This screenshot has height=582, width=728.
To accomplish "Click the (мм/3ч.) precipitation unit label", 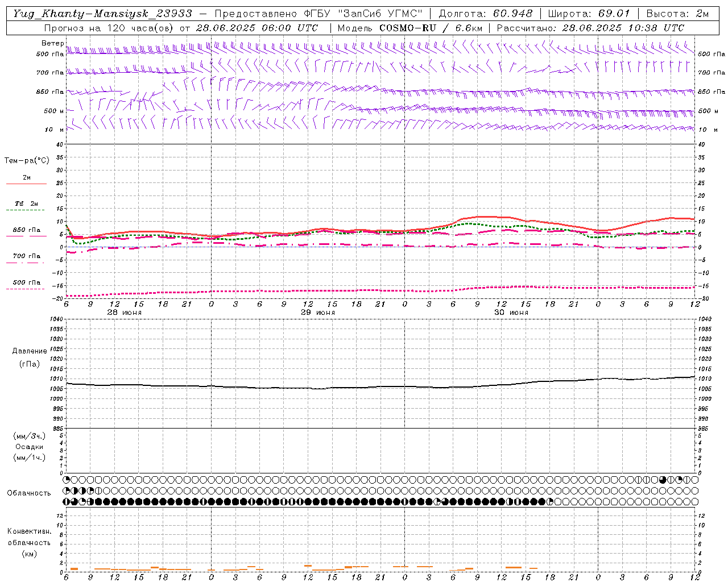I will (29, 436).
